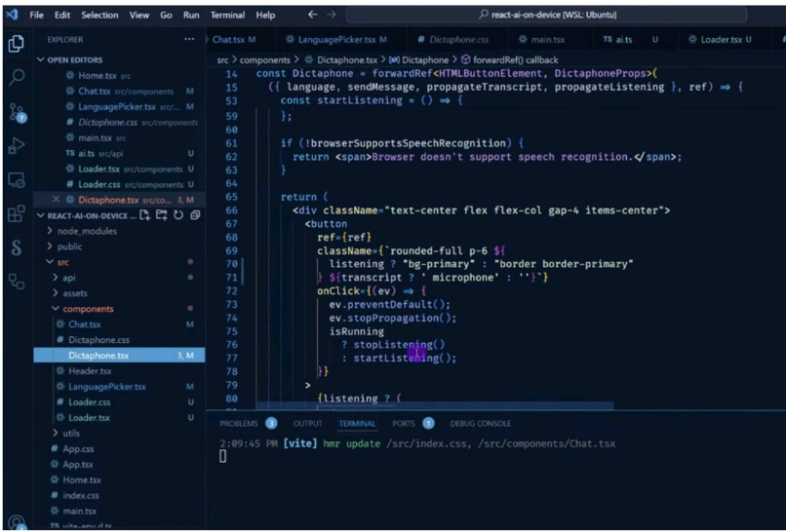Open Run and Debug view
786x532 pixels.
click(x=16, y=146)
